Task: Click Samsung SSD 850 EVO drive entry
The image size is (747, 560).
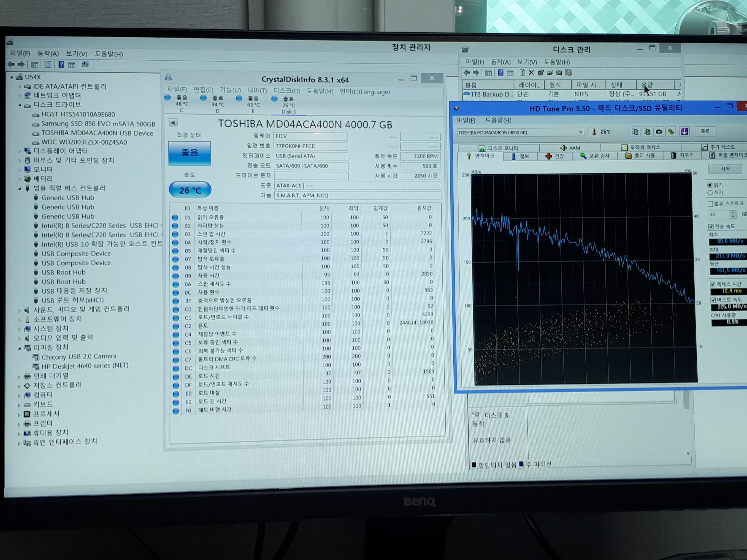Action: (x=98, y=124)
